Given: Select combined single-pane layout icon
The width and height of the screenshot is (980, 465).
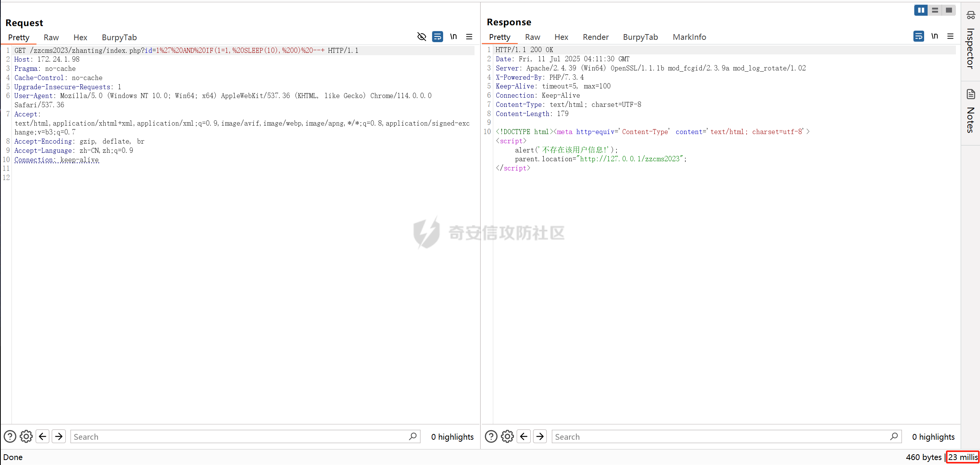Looking at the screenshot, I should point(949,10).
